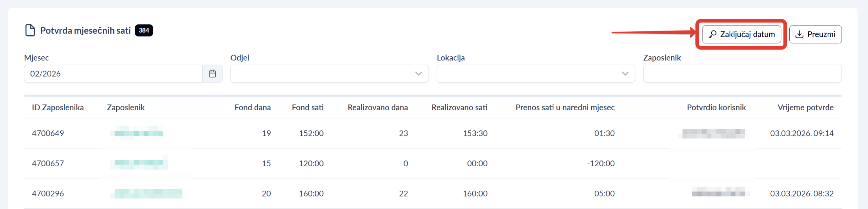Click the Realizovano sati column header
Image resolution: width=868 pixels, height=209 pixels.
click(459, 108)
